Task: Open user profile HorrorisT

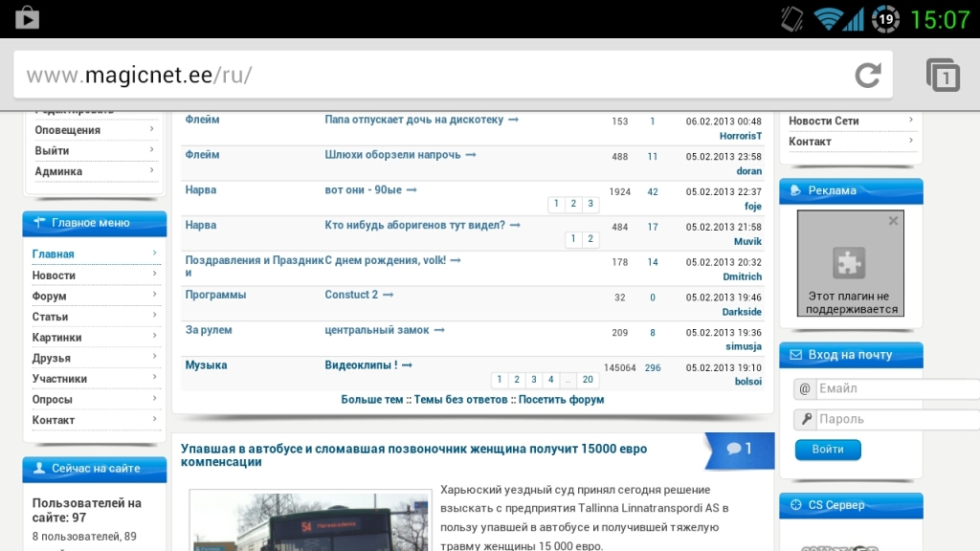Action: pos(741,136)
